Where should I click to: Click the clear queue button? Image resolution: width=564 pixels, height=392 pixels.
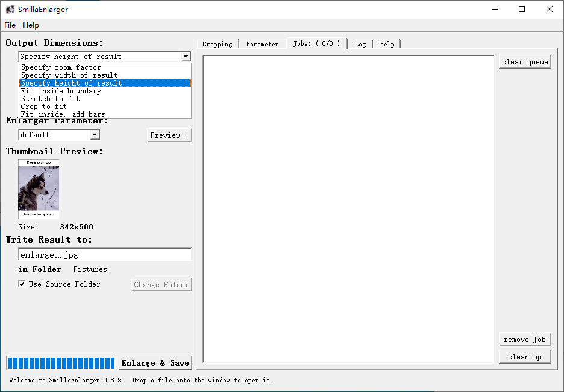[524, 62]
